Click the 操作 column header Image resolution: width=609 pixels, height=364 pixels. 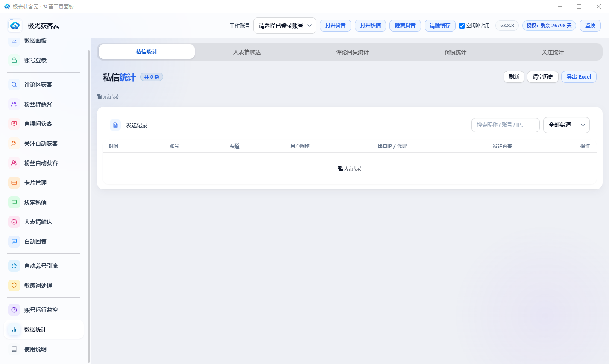point(585,146)
